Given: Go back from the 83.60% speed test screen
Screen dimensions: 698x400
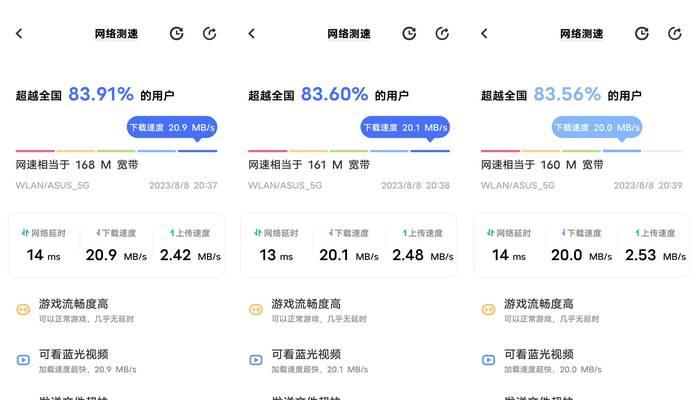Looking at the screenshot, I should 252,33.
